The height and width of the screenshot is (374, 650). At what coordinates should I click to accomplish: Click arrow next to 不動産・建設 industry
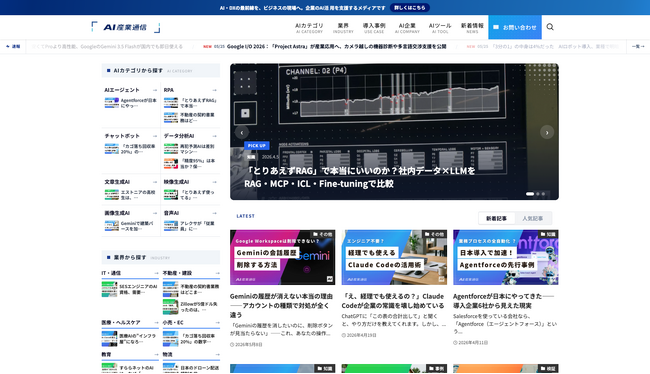point(217,273)
